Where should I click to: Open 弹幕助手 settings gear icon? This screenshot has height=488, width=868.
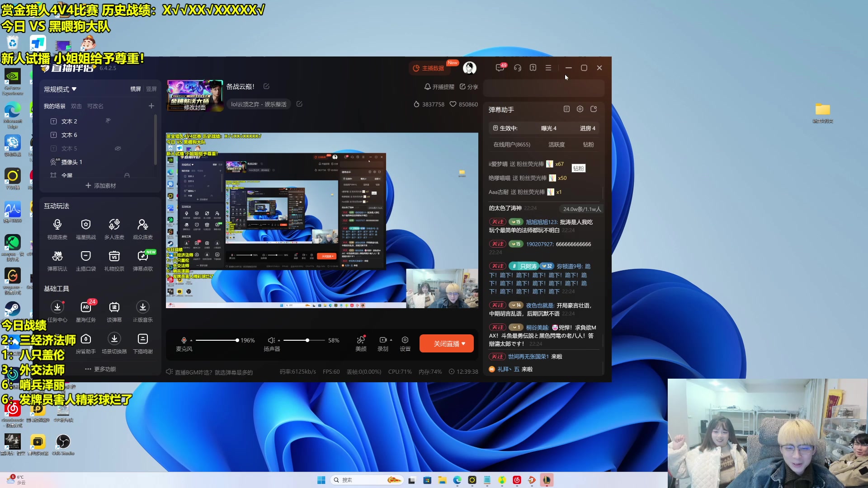coord(580,109)
